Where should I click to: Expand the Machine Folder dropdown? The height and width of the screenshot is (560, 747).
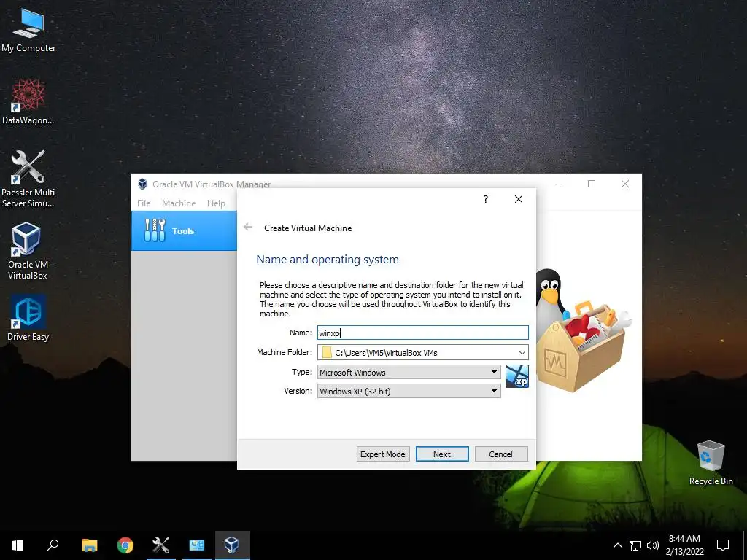coord(522,352)
